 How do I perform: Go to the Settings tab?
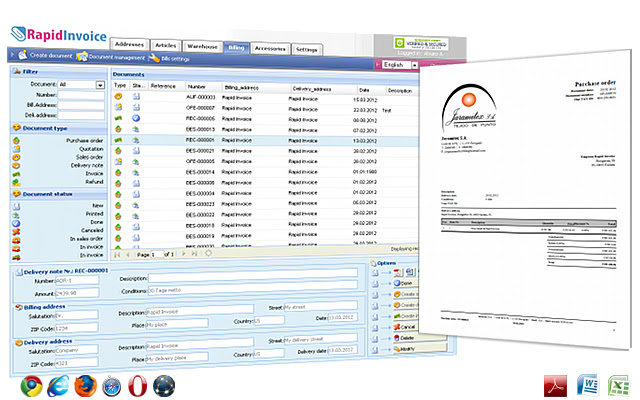pyautogui.click(x=307, y=50)
